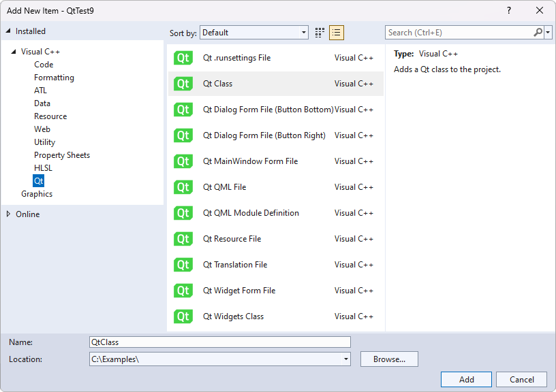Image resolution: width=556 pixels, height=392 pixels.
Task: Select the Qt Class template icon
Action: (x=183, y=84)
